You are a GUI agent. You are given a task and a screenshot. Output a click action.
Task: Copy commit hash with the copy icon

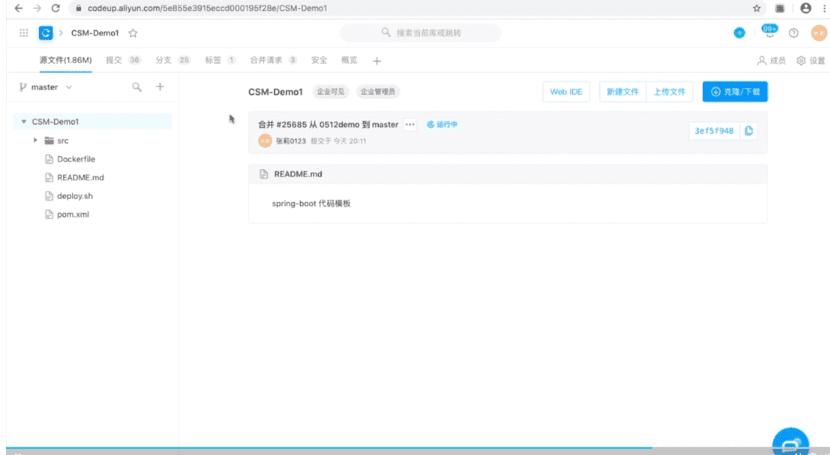(748, 131)
